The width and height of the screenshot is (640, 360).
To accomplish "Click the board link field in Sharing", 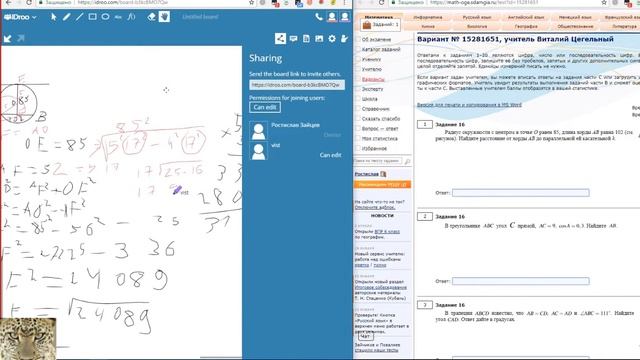I will pos(297,85).
